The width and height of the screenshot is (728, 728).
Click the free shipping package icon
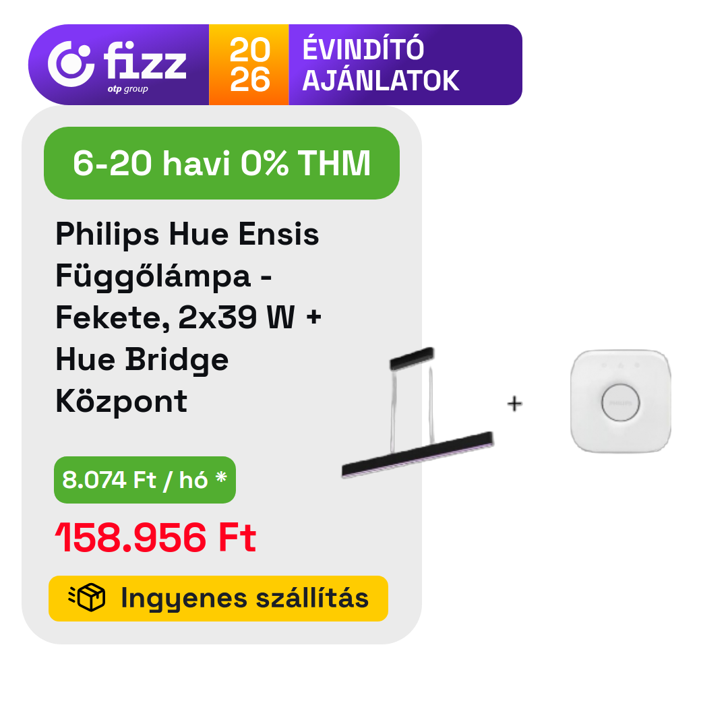pos(88,598)
